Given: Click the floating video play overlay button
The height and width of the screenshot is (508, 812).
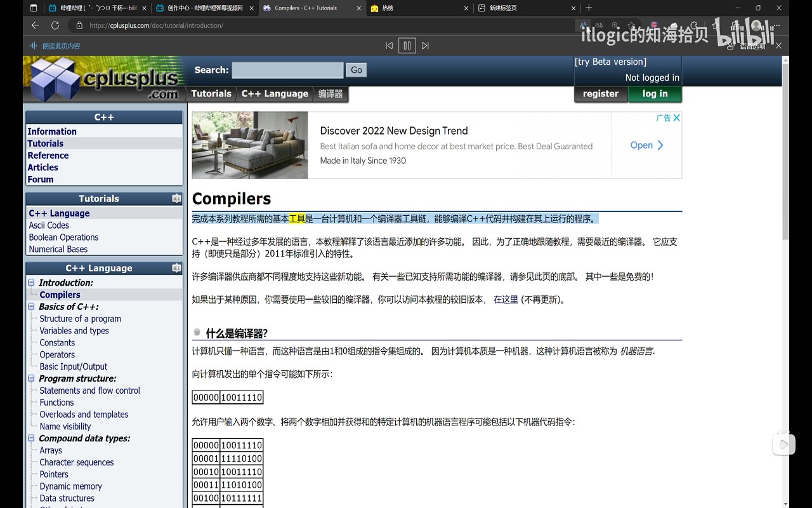Looking at the screenshot, I should click(x=784, y=444).
